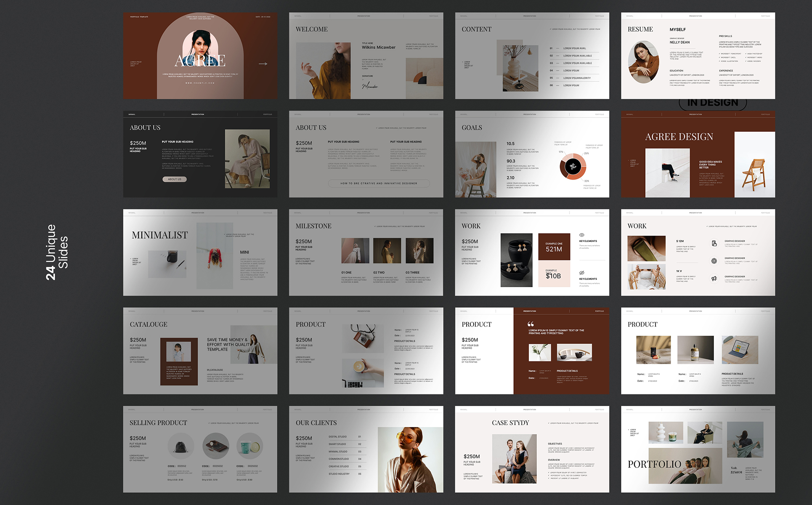Click the $10B pink example block

[554, 274]
